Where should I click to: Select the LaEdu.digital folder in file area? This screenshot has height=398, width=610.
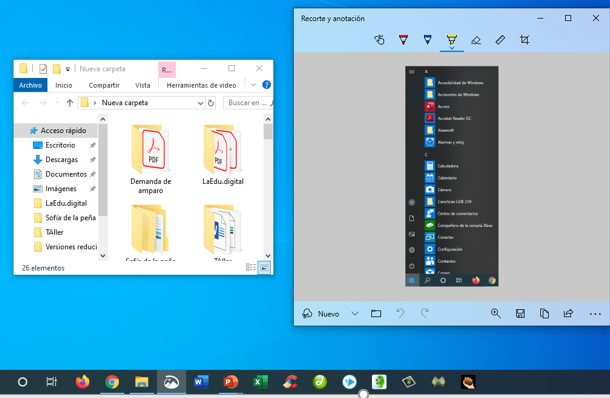point(223,154)
